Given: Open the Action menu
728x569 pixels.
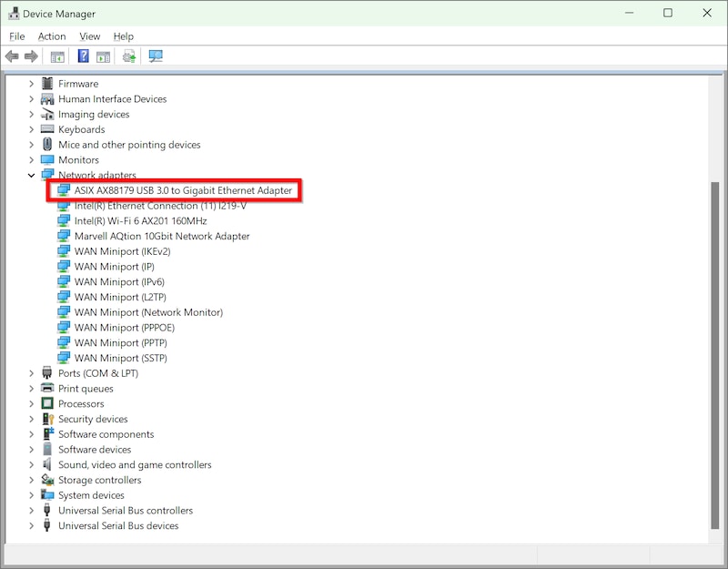Looking at the screenshot, I should 52,36.
